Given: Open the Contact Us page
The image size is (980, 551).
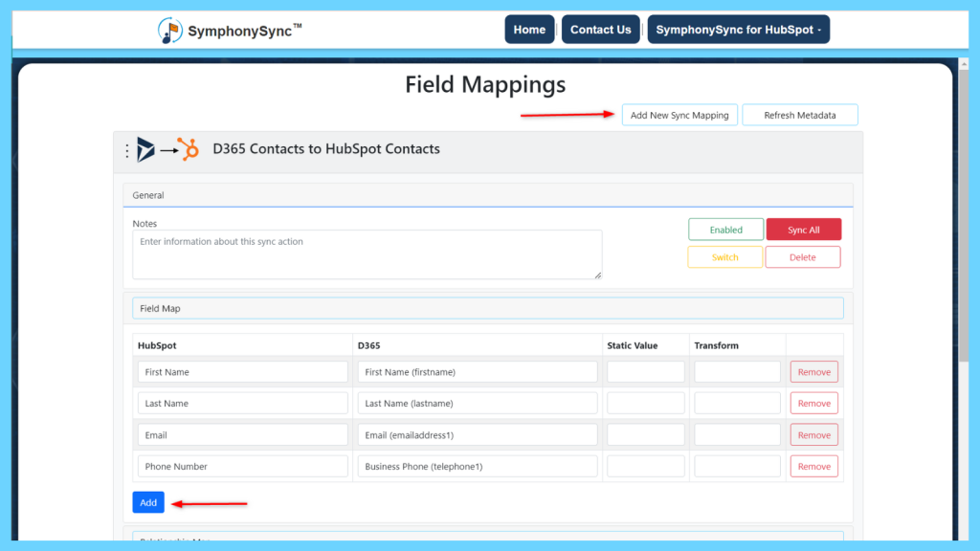Looking at the screenshot, I should pos(601,30).
